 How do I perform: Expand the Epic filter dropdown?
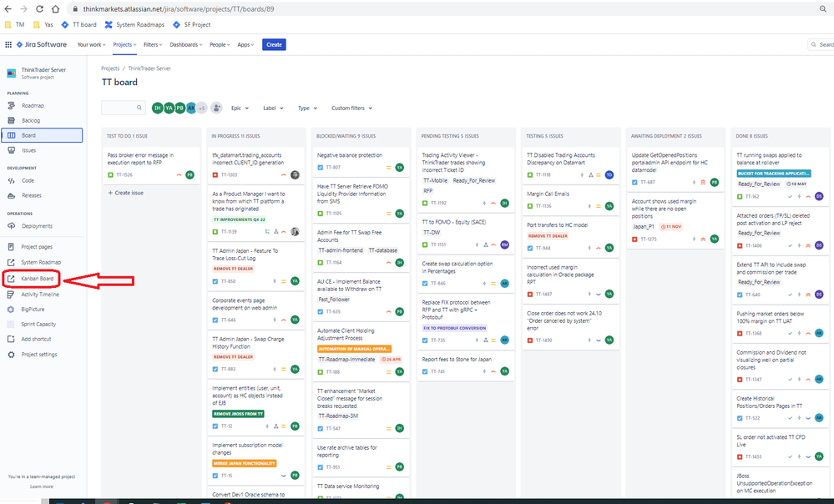pyautogui.click(x=240, y=108)
